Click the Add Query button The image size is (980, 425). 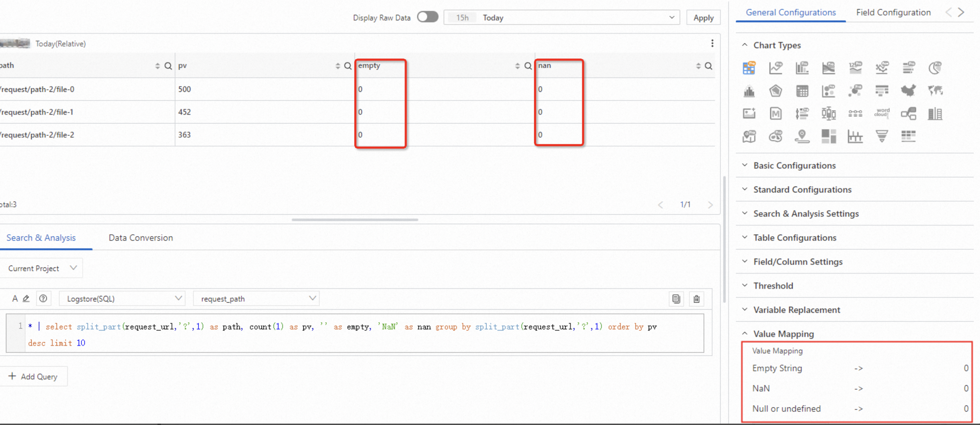33,376
